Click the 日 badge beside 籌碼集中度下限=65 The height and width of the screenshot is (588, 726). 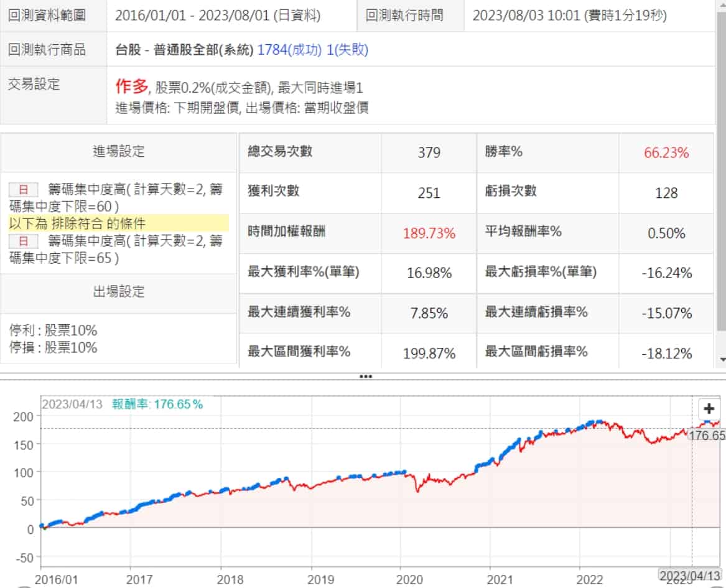24,241
